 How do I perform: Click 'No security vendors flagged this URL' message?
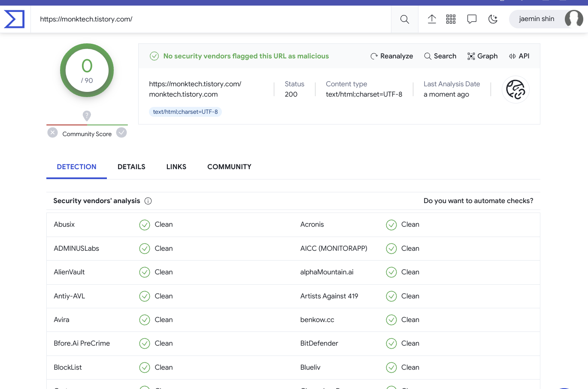point(246,56)
